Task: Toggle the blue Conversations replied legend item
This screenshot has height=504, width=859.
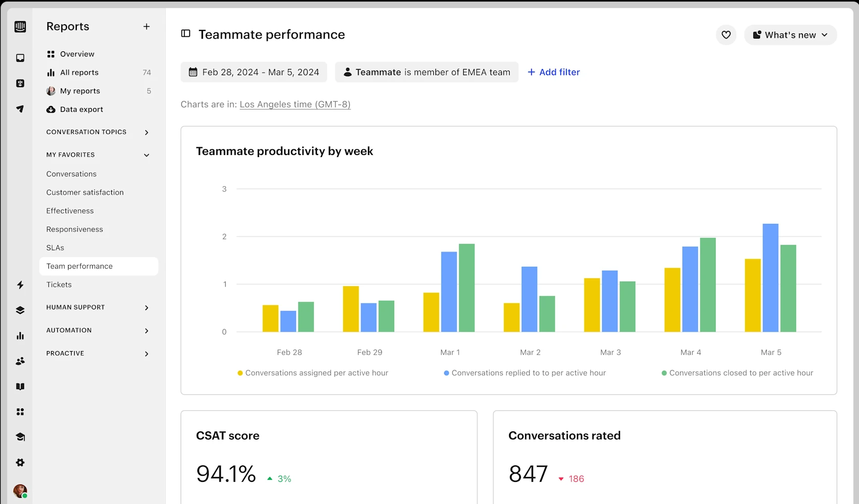Action: click(525, 373)
